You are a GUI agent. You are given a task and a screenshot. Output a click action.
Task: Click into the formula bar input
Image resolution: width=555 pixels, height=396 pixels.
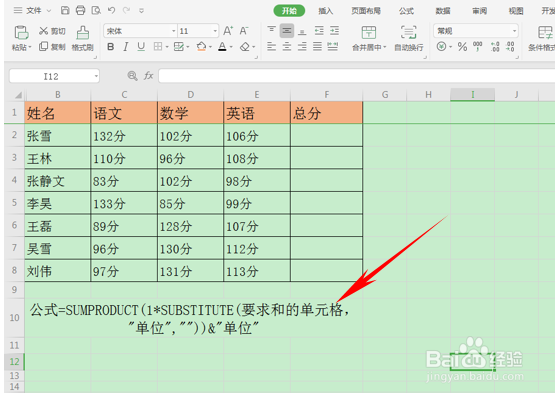point(356,76)
